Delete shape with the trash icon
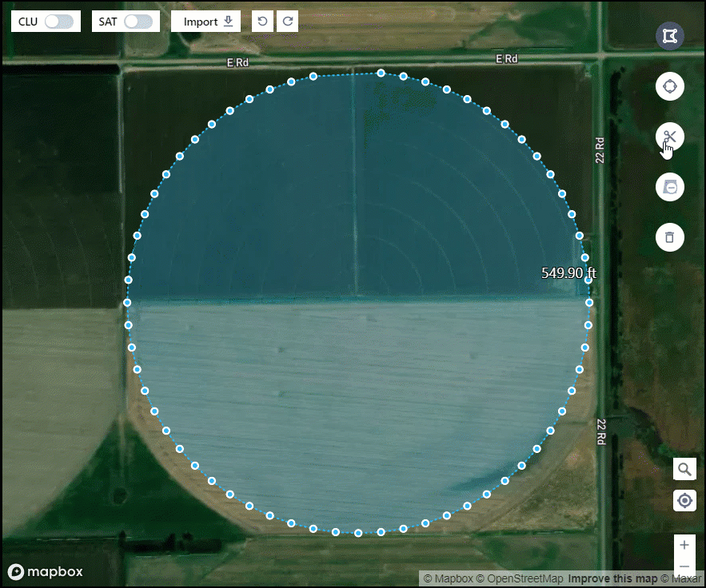706x588 pixels. pyautogui.click(x=669, y=237)
